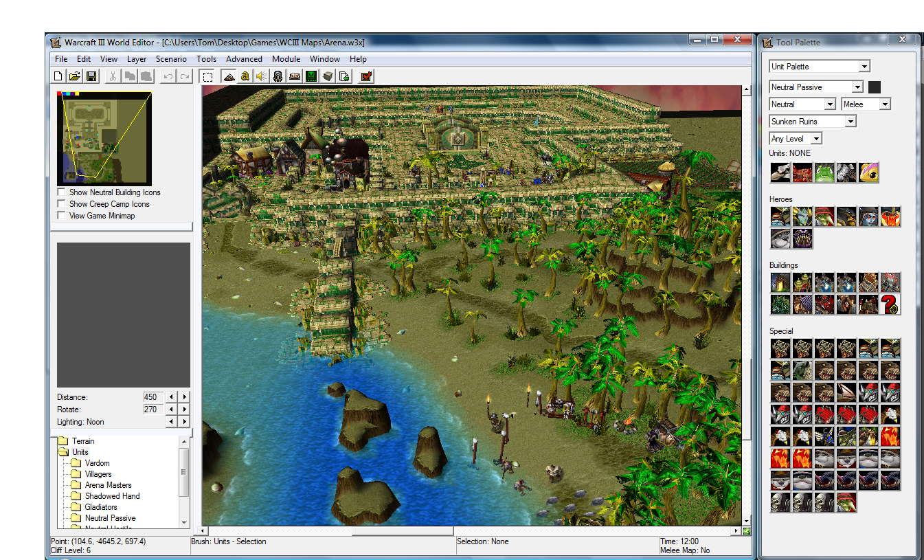The image size is (924, 560).
Task: Select the Naga Sea Witch hero
Action: 802,216
